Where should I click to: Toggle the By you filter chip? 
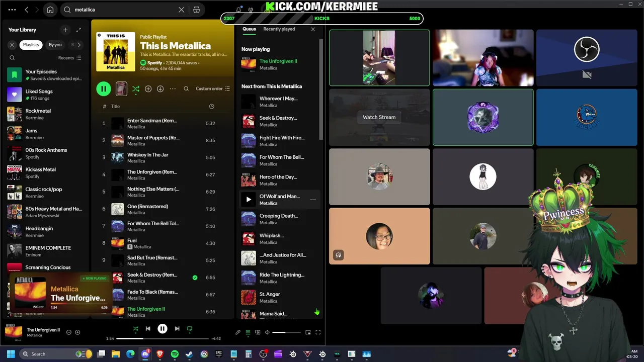click(x=55, y=45)
